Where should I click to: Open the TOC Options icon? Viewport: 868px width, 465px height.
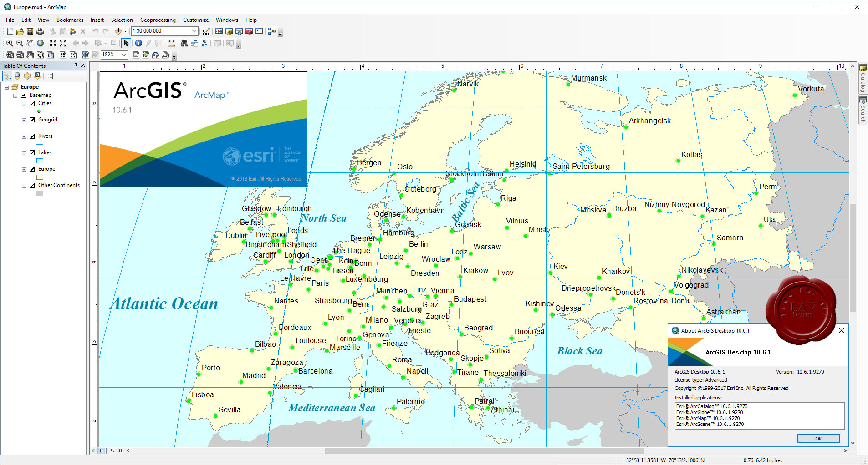click(50, 76)
